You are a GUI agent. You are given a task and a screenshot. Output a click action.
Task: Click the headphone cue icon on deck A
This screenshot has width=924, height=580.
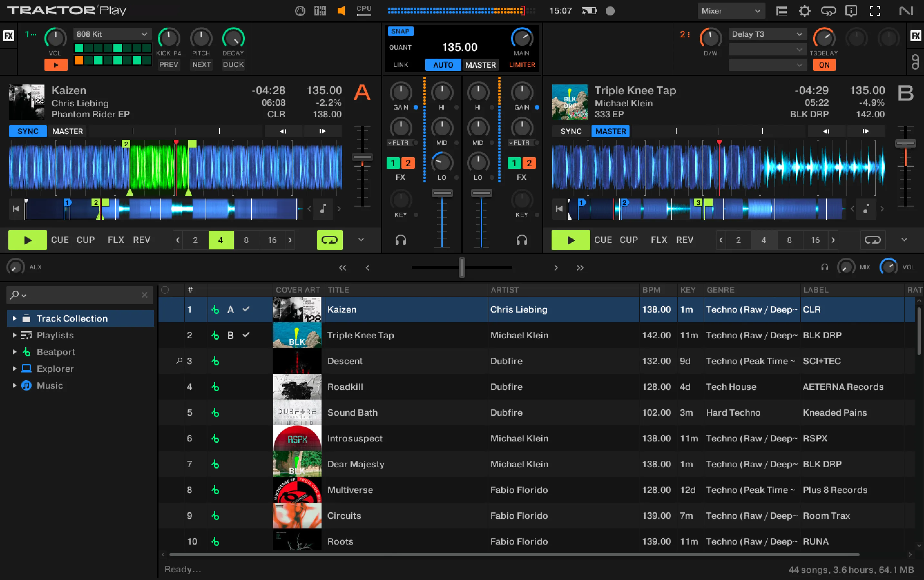point(400,240)
